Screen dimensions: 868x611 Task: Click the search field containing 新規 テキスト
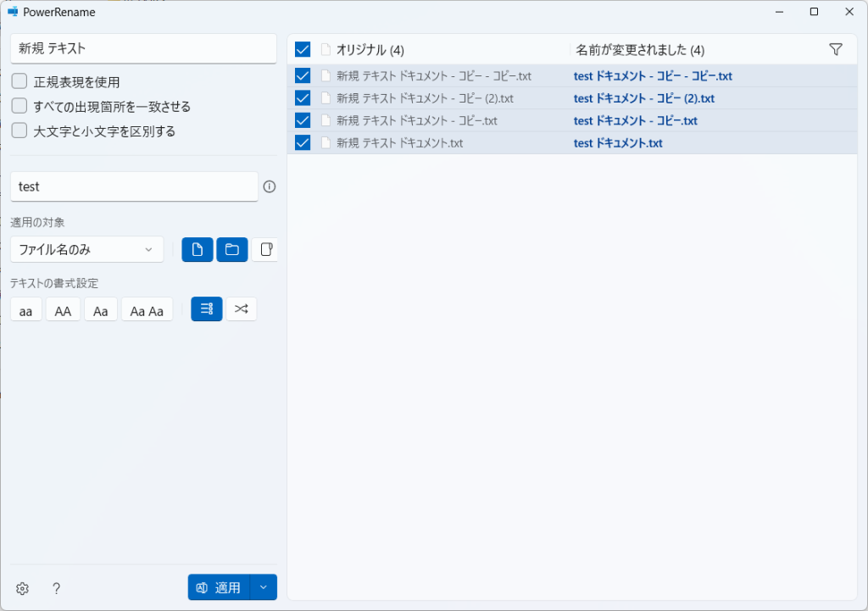tap(143, 49)
